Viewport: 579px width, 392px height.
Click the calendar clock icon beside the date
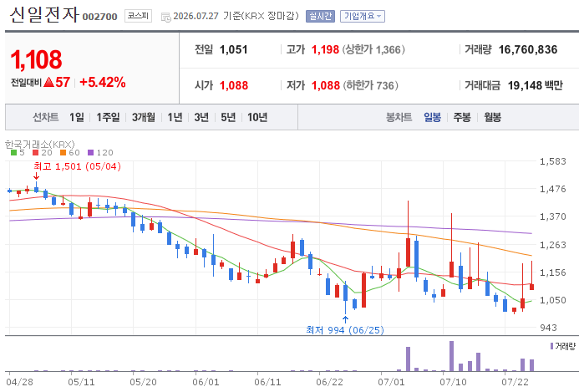pos(165,17)
